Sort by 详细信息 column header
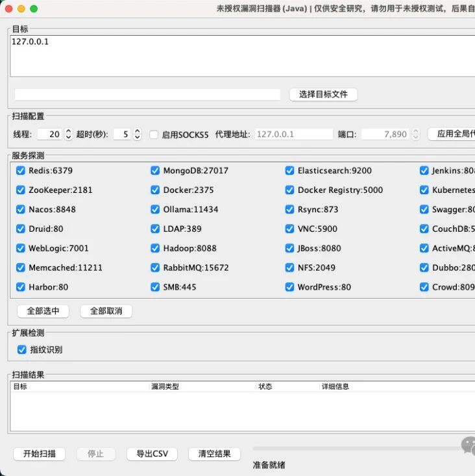Image resolution: width=475 pixels, height=476 pixels. click(398, 386)
